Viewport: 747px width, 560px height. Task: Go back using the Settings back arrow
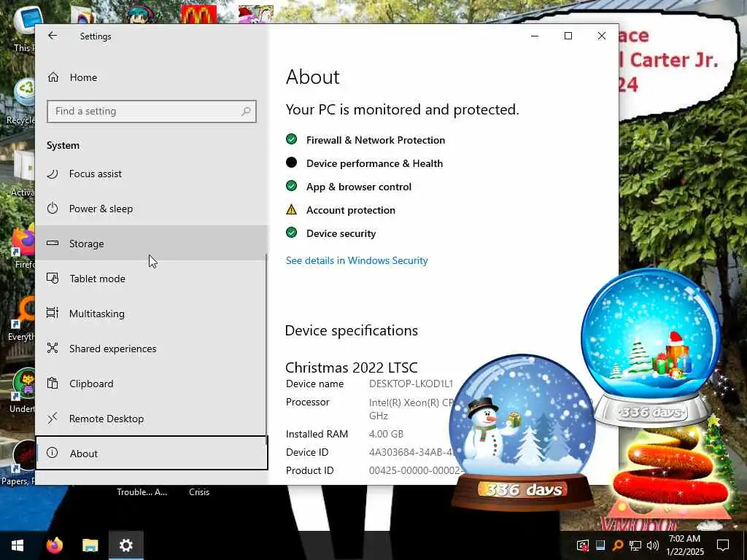coord(53,36)
